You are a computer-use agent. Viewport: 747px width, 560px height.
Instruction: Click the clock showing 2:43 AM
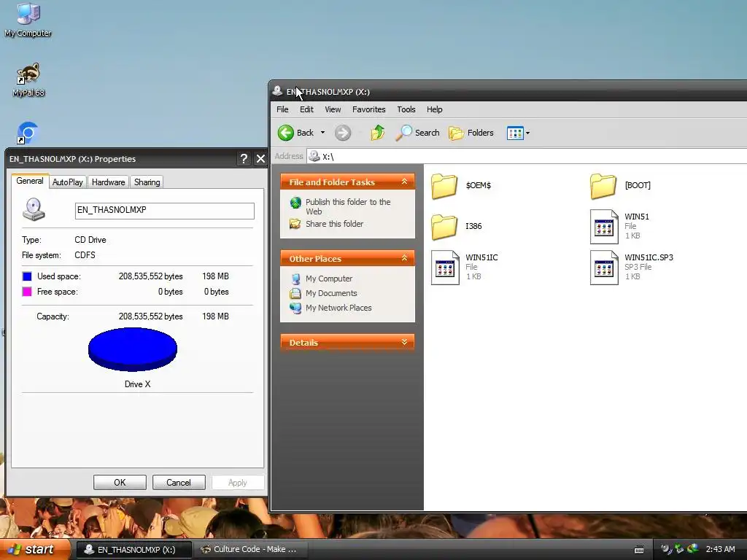(720, 550)
